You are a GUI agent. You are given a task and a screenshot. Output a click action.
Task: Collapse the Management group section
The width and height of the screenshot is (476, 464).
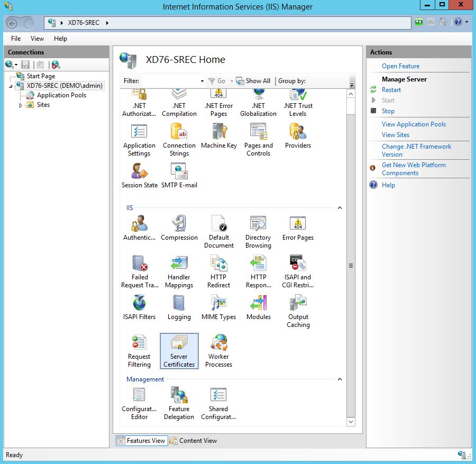click(340, 379)
